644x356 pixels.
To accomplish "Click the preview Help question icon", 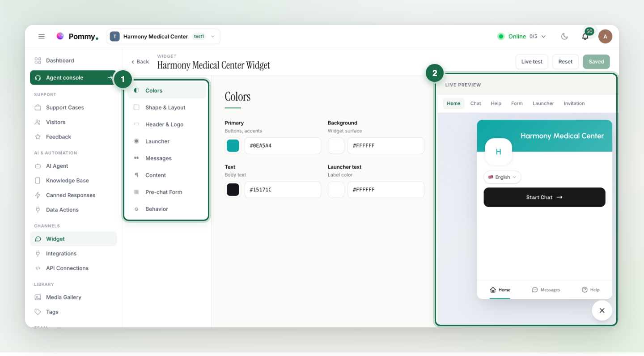I will pyautogui.click(x=585, y=290).
